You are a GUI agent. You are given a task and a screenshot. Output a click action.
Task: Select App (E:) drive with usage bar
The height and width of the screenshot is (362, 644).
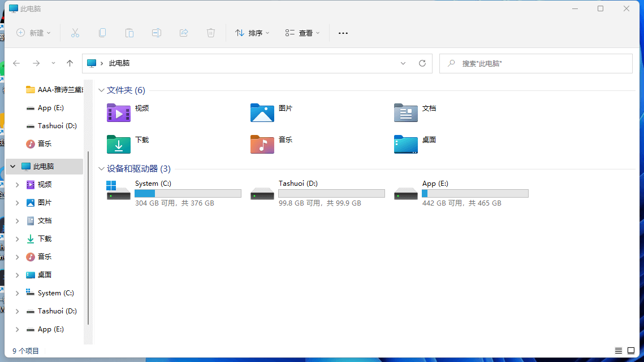462,193
